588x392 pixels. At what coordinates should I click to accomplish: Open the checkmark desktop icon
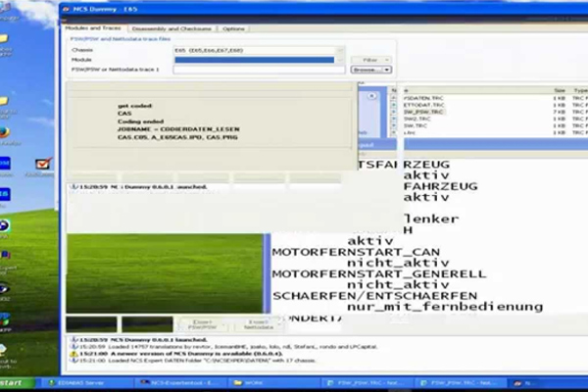[43, 165]
